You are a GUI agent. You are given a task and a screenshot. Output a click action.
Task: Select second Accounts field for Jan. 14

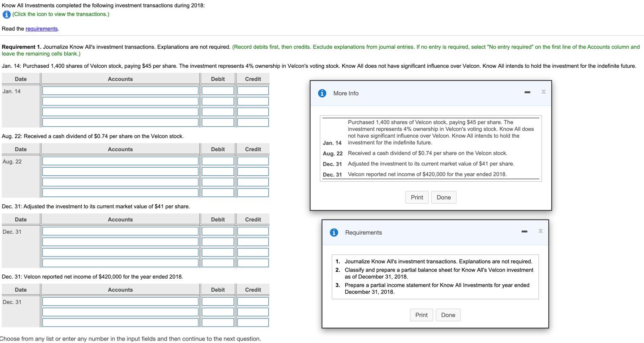coord(120,101)
